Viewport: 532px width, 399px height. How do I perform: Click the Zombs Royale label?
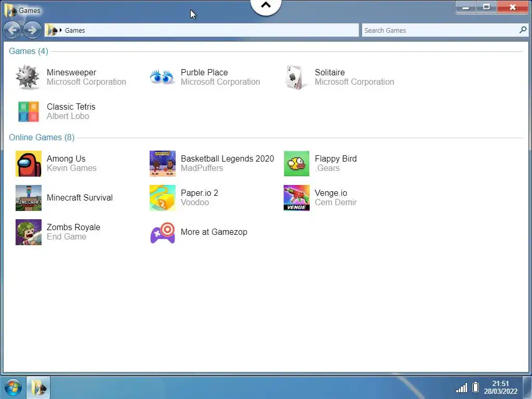click(x=73, y=228)
